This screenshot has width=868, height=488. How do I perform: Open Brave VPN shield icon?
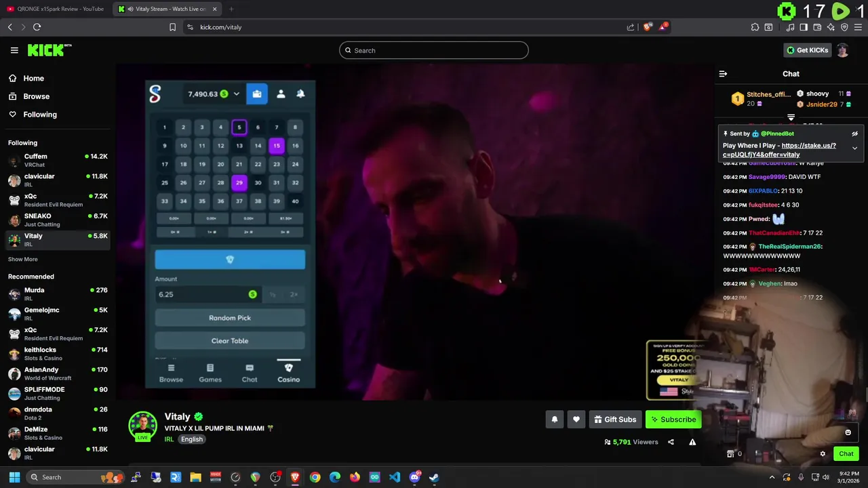[844, 27]
